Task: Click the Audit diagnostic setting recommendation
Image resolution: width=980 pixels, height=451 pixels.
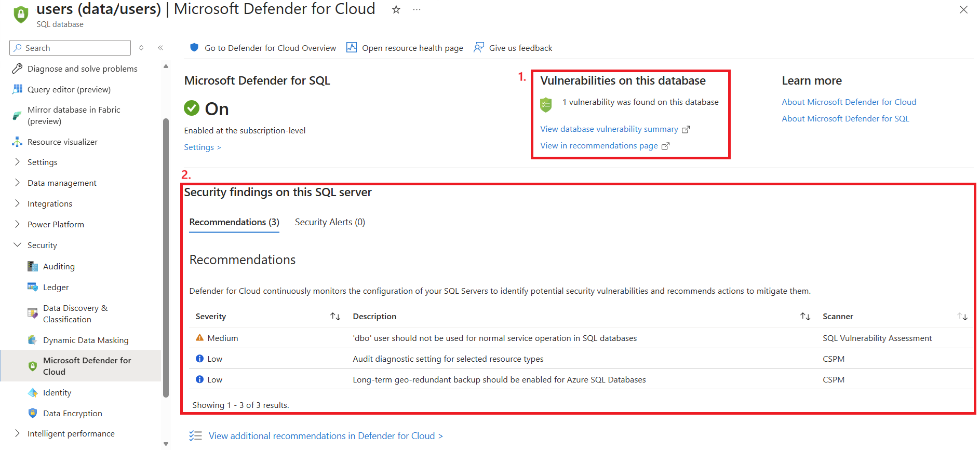Action: 448,359
